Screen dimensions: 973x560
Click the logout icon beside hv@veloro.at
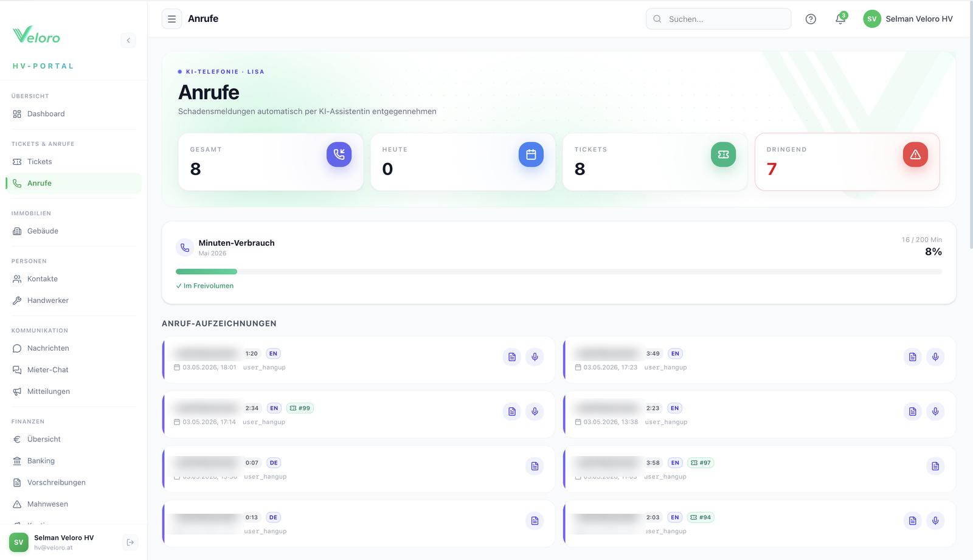coord(130,542)
